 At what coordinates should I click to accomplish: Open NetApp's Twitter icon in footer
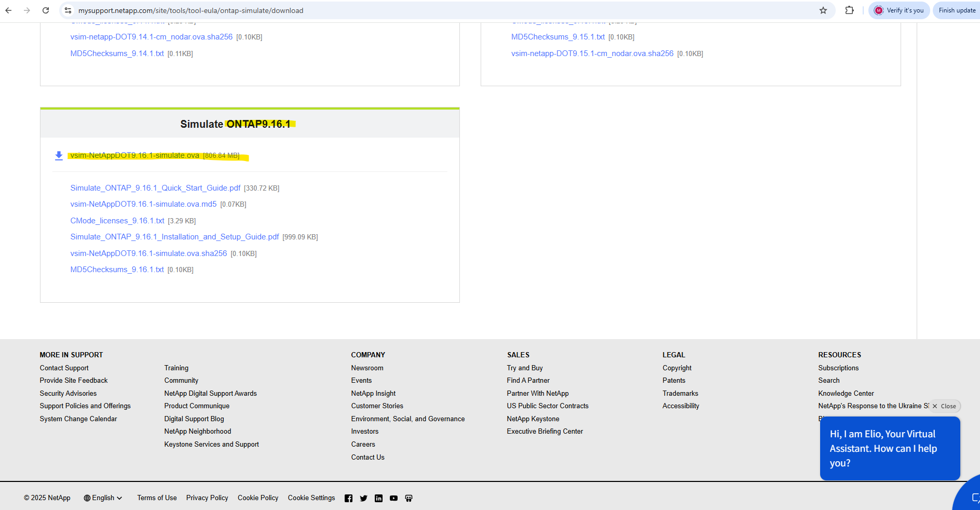363,499
